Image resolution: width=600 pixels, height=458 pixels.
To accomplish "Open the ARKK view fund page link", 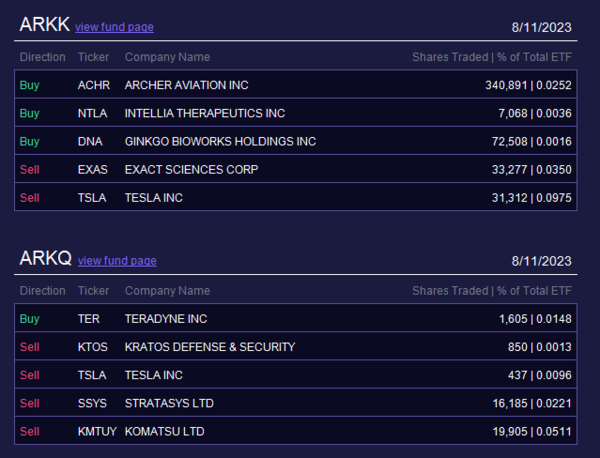I will [x=114, y=27].
